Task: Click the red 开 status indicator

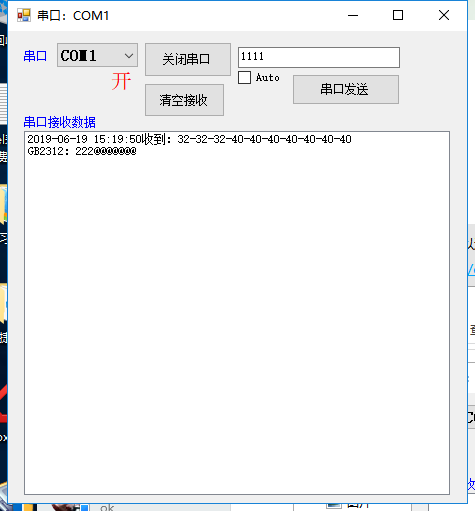Action: (x=121, y=81)
